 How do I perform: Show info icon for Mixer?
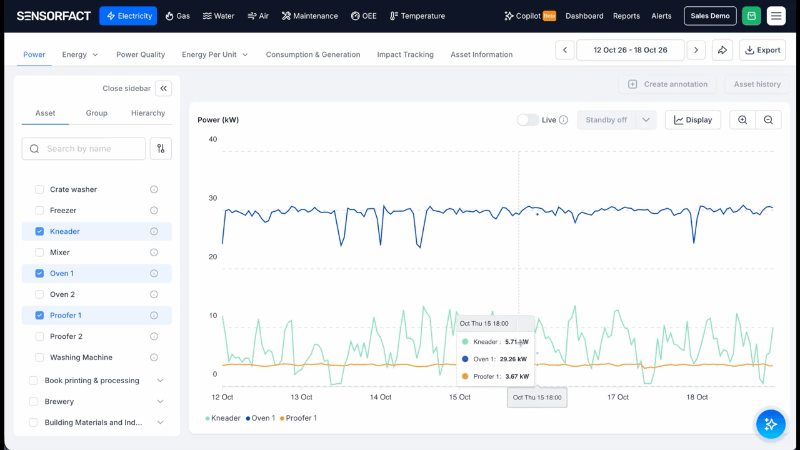coord(154,252)
